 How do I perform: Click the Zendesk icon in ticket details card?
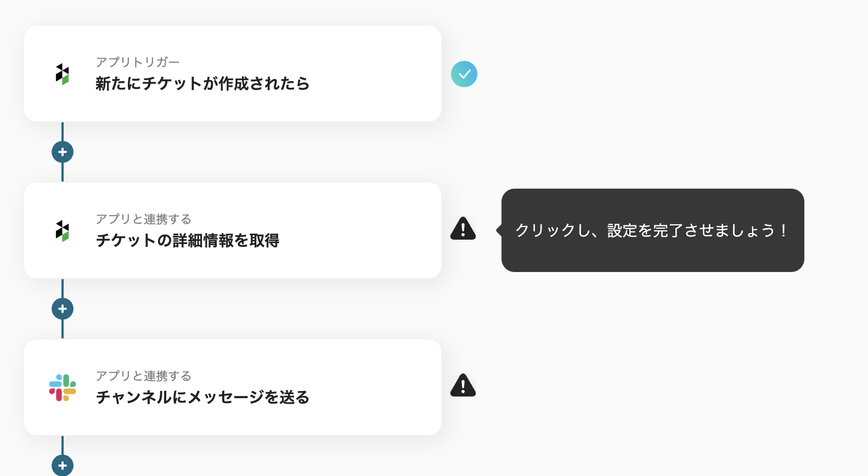coord(63,230)
